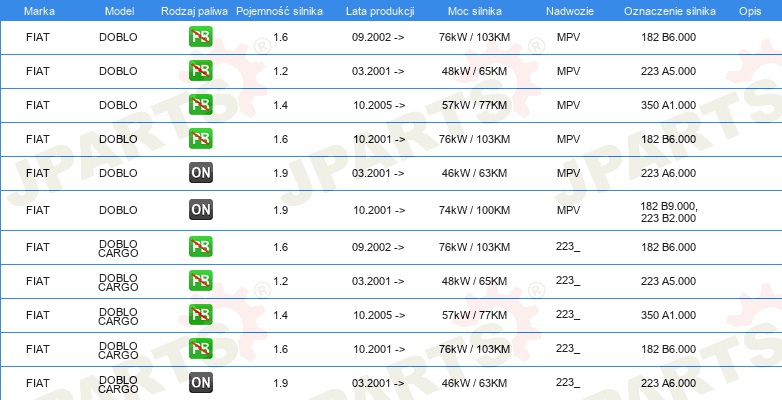Click petrol icon in DOBLO CARGO 1.4 row
The image size is (782, 400).
click(x=200, y=315)
